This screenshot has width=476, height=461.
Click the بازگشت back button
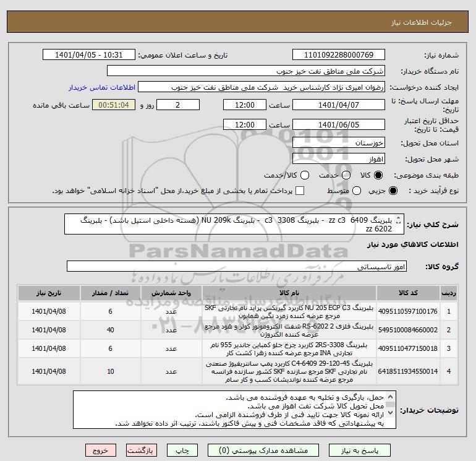pyautogui.click(x=142, y=450)
